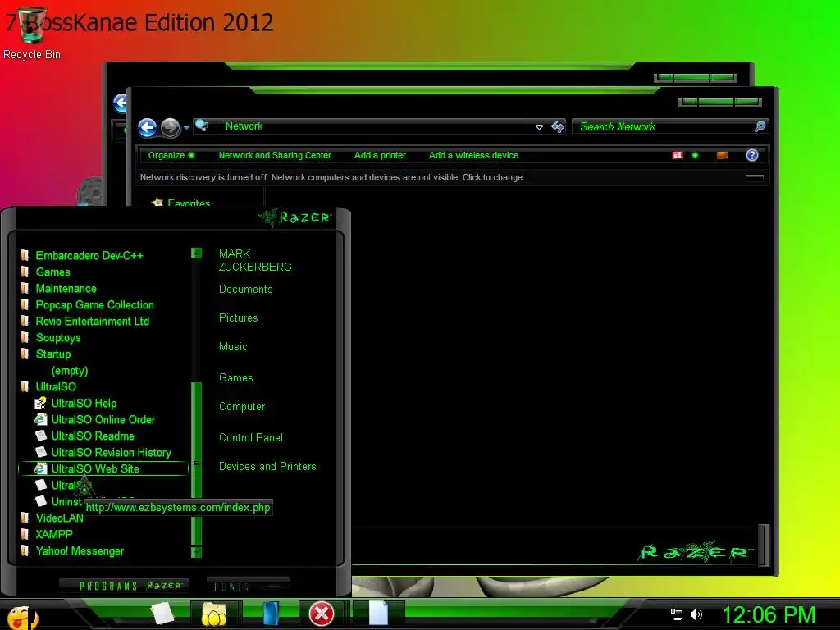840x630 pixels.
Task: Open recent pages dropdown beside forward arrow
Action: point(186,127)
